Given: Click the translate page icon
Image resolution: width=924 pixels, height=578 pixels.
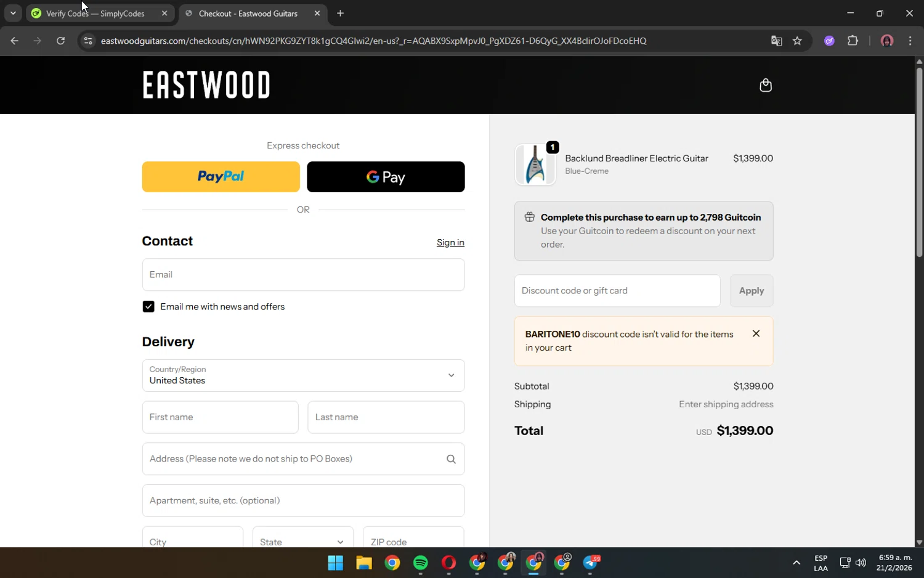Looking at the screenshot, I should coord(776,41).
